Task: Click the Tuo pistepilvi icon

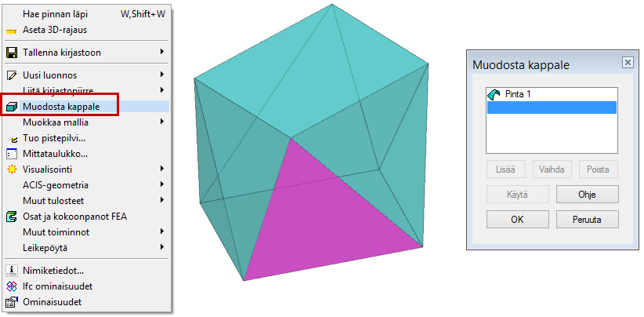Action: [x=13, y=140]
